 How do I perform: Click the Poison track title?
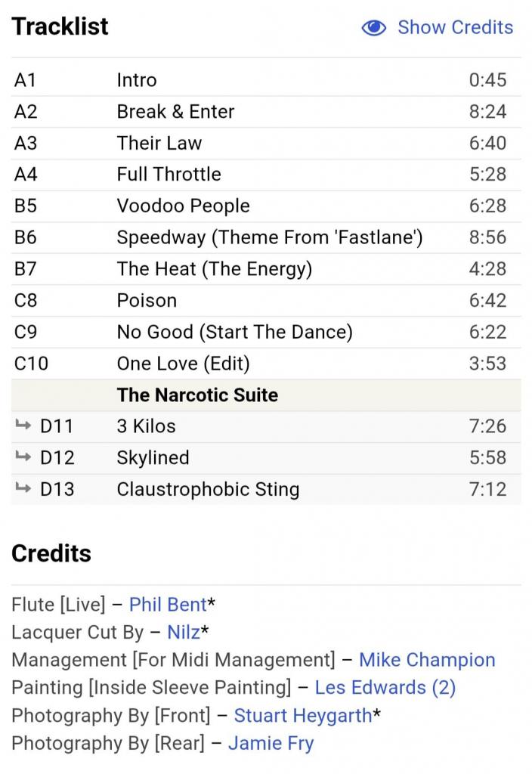point(147,300)
